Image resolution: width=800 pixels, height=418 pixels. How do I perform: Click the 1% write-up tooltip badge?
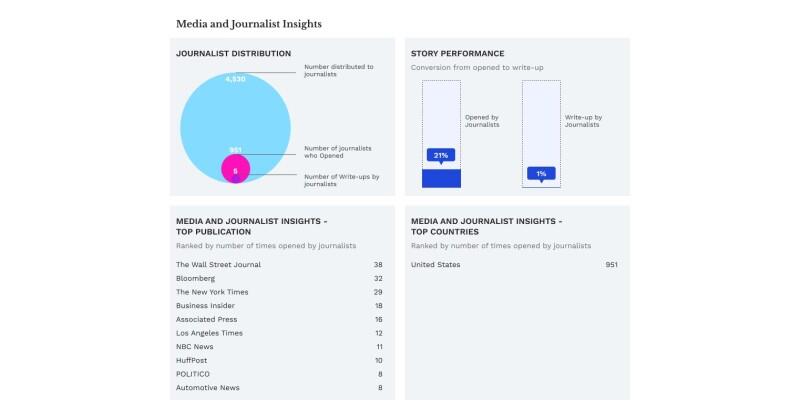(x=541, y=174)
